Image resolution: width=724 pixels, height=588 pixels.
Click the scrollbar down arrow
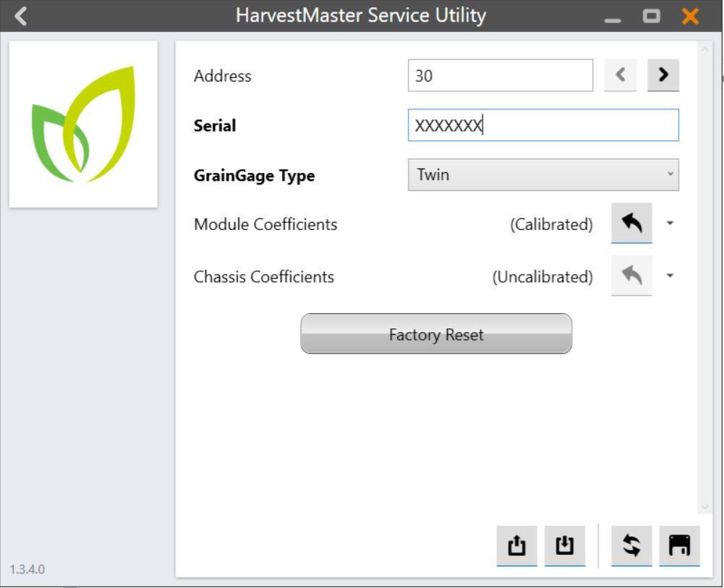tap(704, 507)
